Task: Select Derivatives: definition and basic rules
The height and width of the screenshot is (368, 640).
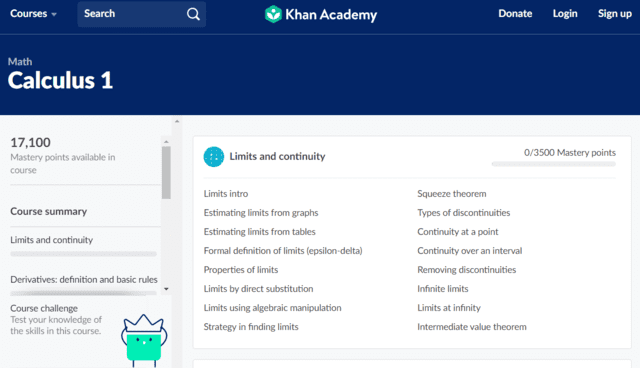Action: pos(84,279)
